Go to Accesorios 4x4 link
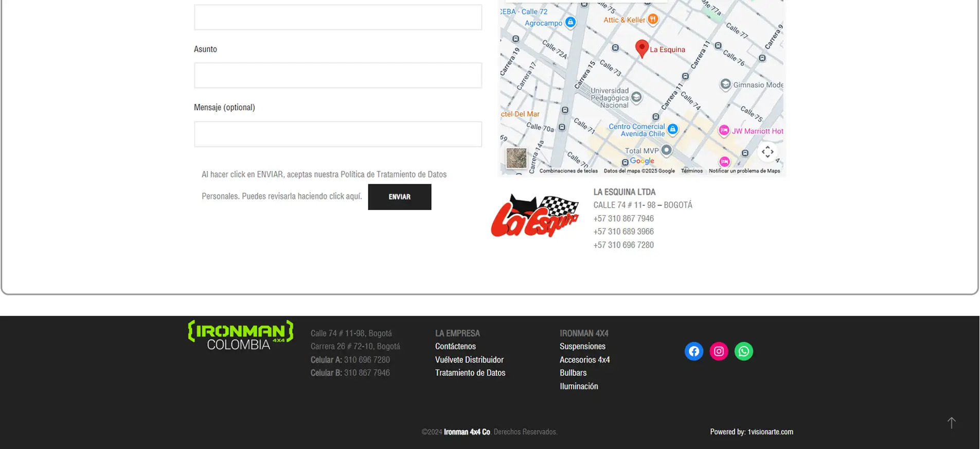The width and height of the screenshot is (980, 449). pyautogui.click(x=584, y=360)
